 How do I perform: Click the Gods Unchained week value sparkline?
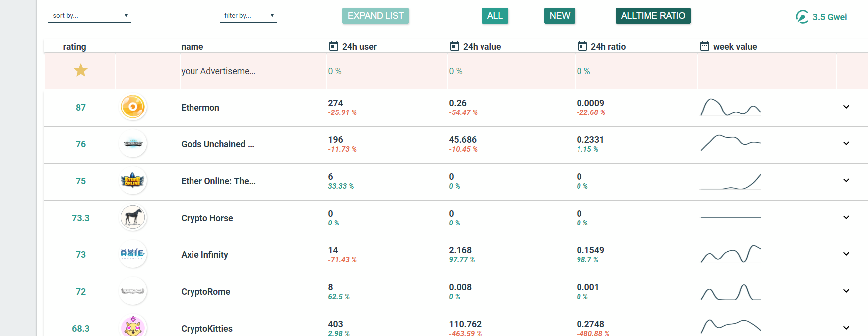(731, 143)
